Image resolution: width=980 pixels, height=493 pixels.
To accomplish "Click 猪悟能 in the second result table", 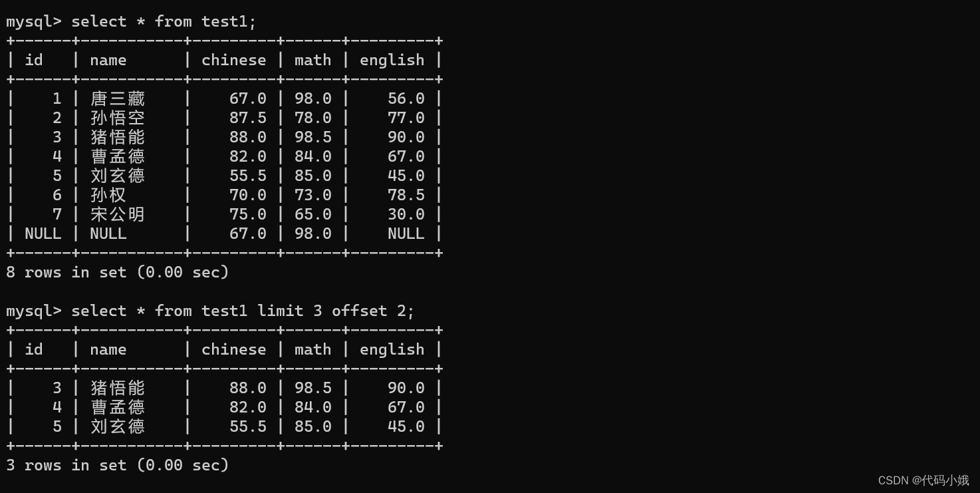I will (117, 388).
